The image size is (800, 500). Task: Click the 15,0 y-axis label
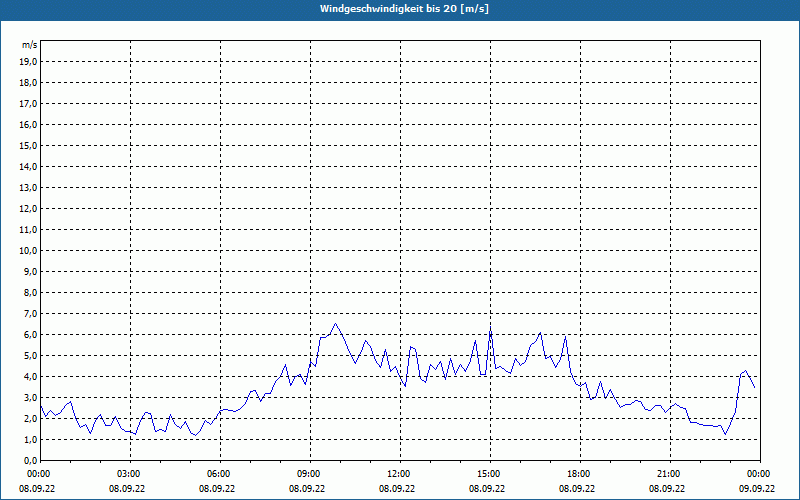pyautogui.click(x=28, y=145)
